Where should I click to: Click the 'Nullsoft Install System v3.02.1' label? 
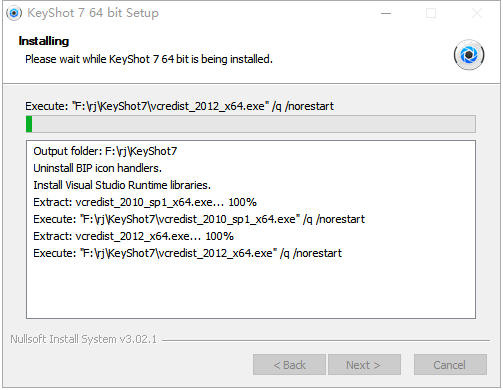[x=83, y=339]
